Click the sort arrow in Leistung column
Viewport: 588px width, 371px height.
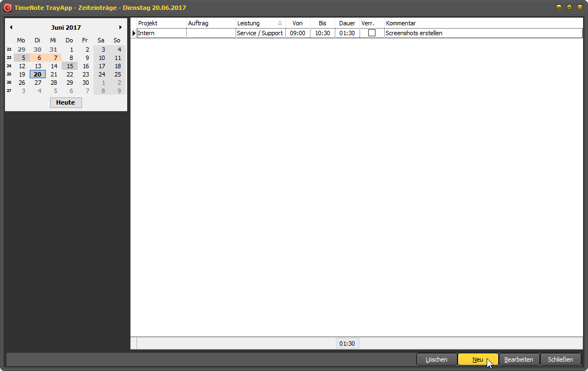tap(280, 23)
